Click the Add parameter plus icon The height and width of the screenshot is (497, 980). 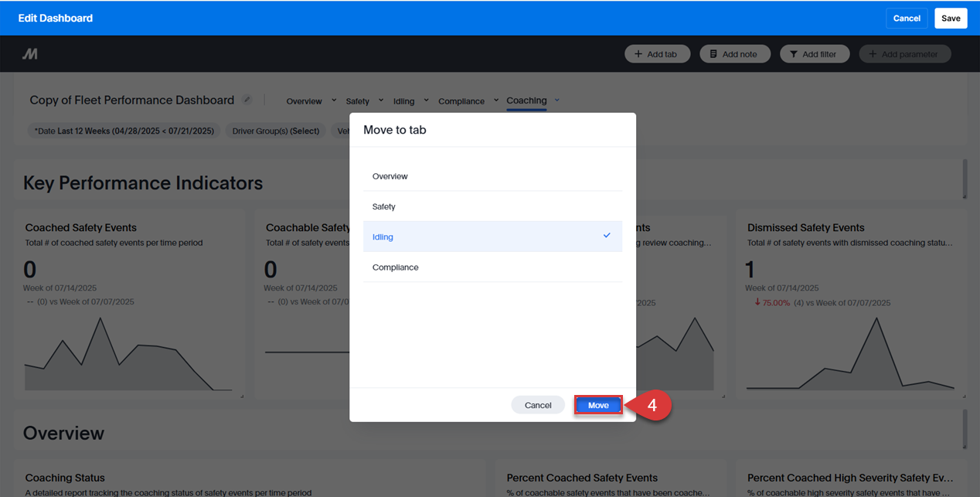pyautogui.click(x=873, y=53)
